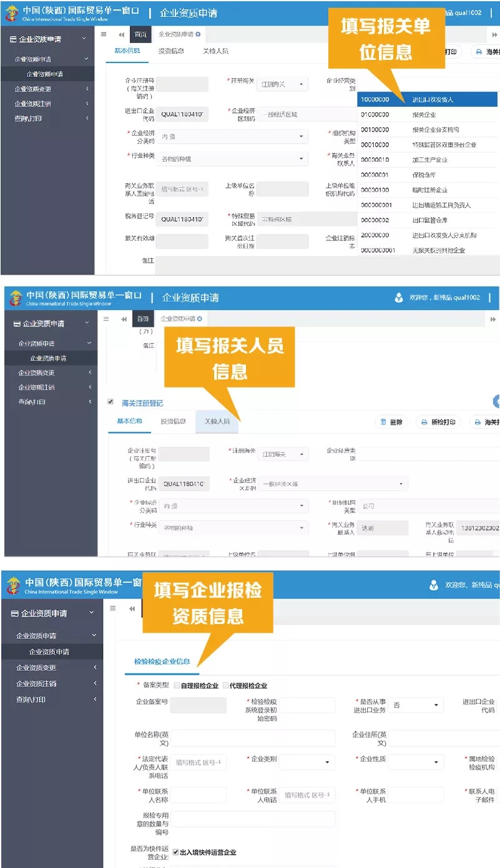This screenshot has width=500, height=868.
Task: Close the 企业资质申请 tab via its small x icon in the top screenshot
Action: pyautogui.click(x=199, y=34)
